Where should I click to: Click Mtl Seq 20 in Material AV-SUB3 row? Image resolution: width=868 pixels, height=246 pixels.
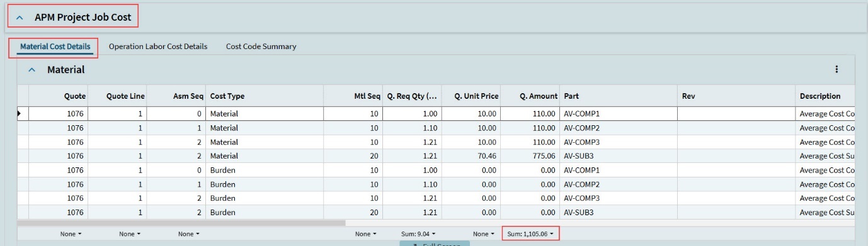coord(353,156)
